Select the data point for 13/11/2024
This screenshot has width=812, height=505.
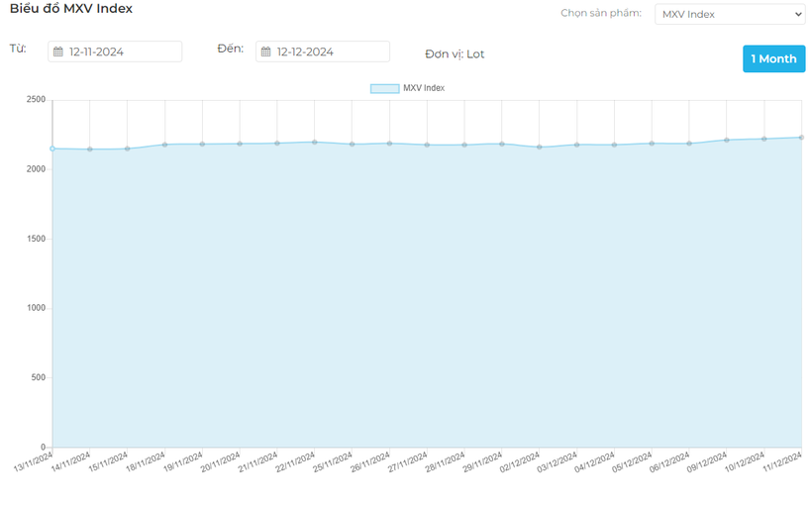(x=52, y=149)
